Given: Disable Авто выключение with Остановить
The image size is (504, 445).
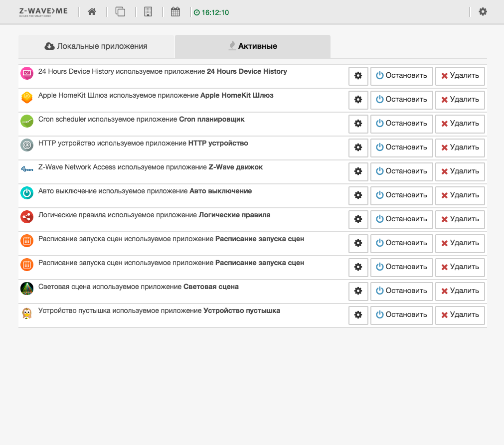Looking at the screenshot, I should [x=401, y=195].
